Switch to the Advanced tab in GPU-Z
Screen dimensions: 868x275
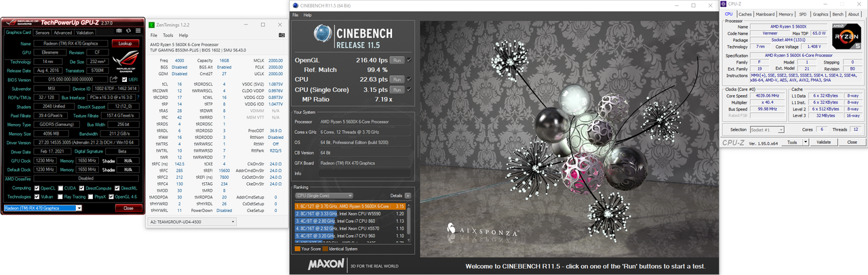[x=62, y=33]
